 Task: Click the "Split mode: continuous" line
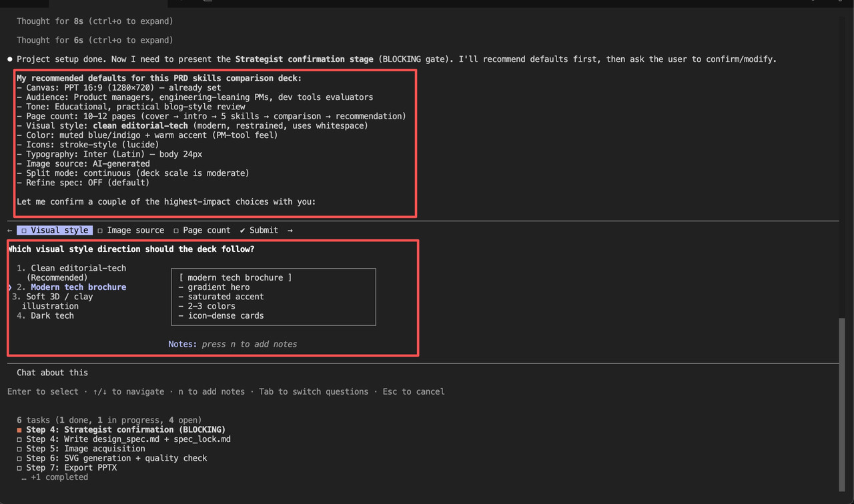pos(133,173)
